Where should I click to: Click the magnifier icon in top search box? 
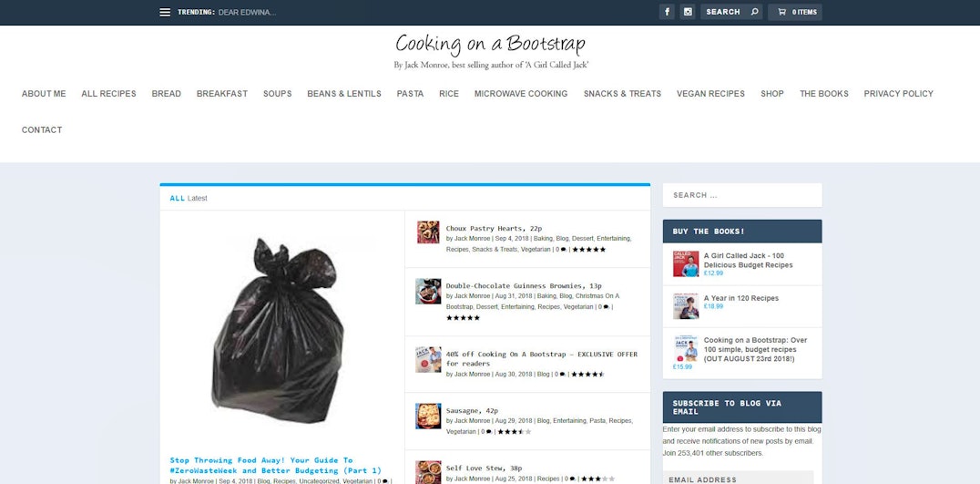[x=754, y=12]
